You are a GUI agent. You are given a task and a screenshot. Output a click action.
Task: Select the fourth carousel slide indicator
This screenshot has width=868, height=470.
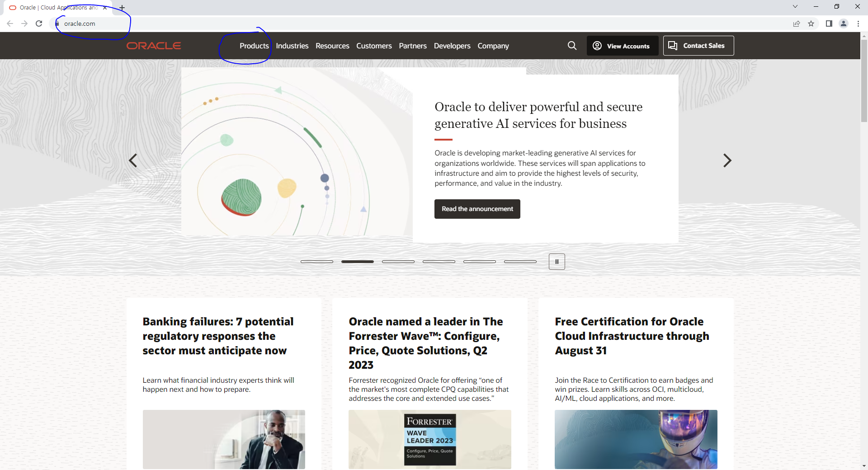click(439, 262)
